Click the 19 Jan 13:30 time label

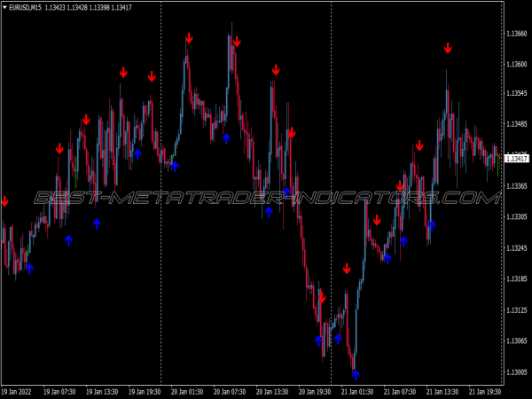(102, 392)
